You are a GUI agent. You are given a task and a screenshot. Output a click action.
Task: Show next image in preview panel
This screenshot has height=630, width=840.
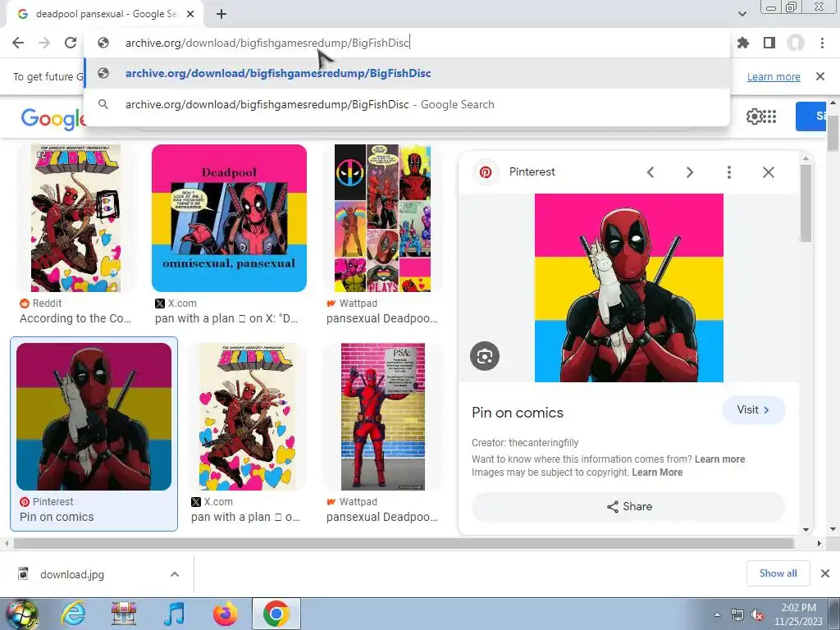[689, 172]
